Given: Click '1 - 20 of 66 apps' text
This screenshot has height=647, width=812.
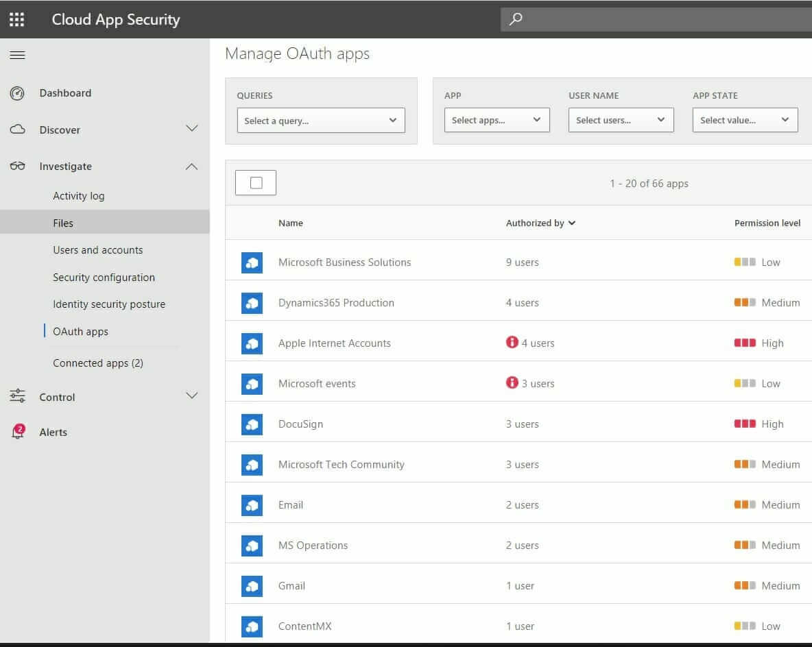Looking at the screenshot, I should pos(649,183).
